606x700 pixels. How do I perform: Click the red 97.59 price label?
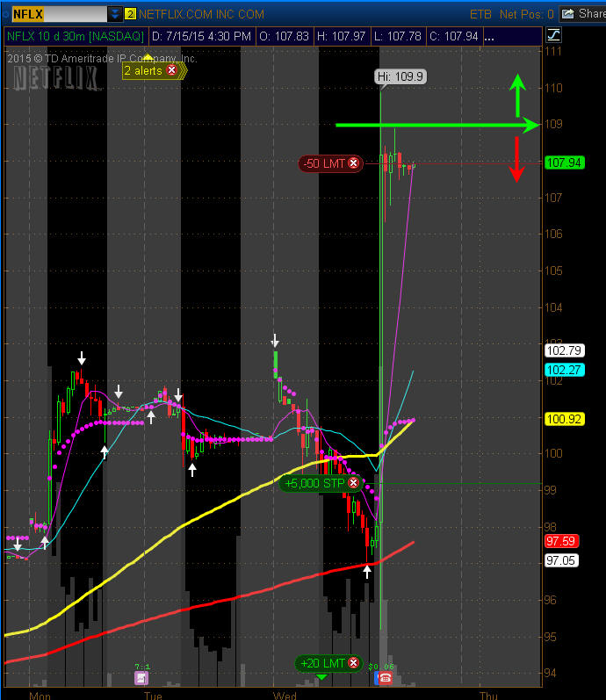click(561, 542)
